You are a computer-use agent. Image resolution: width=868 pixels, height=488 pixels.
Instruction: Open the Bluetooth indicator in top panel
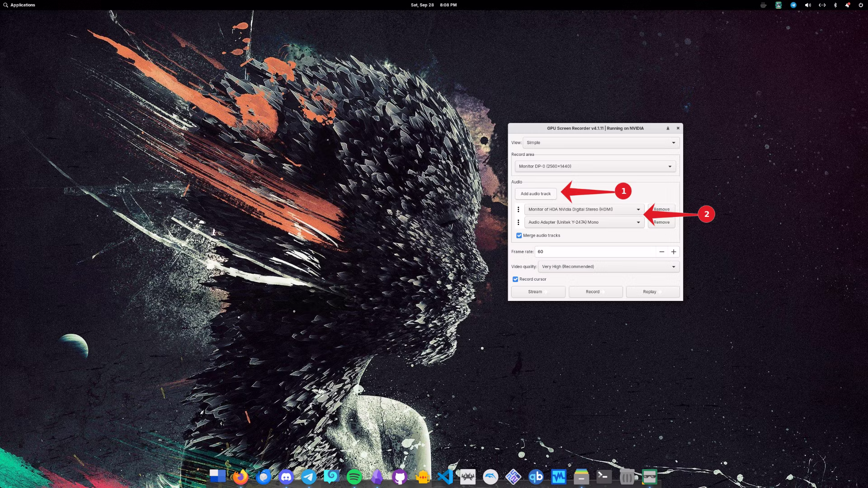click(x=835, y=5)
